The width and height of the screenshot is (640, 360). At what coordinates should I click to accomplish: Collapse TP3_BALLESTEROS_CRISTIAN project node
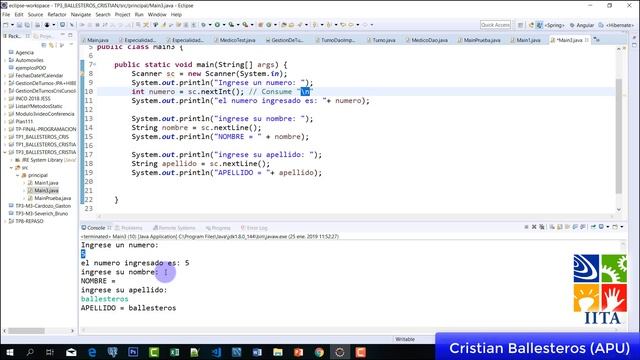pos(5,152)
